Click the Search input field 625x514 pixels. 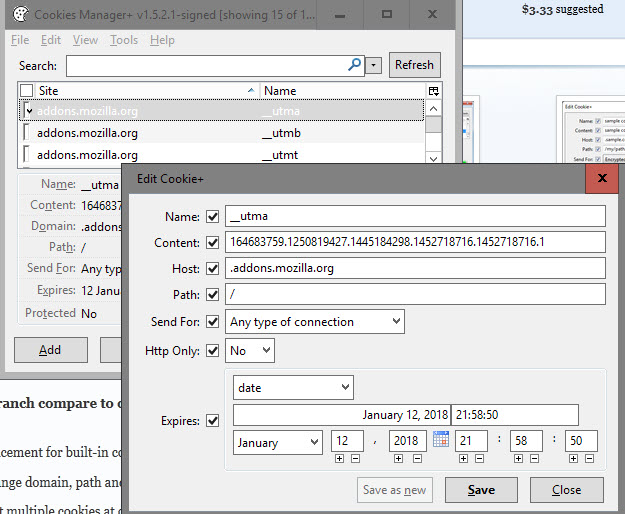[x=215, y=66]
